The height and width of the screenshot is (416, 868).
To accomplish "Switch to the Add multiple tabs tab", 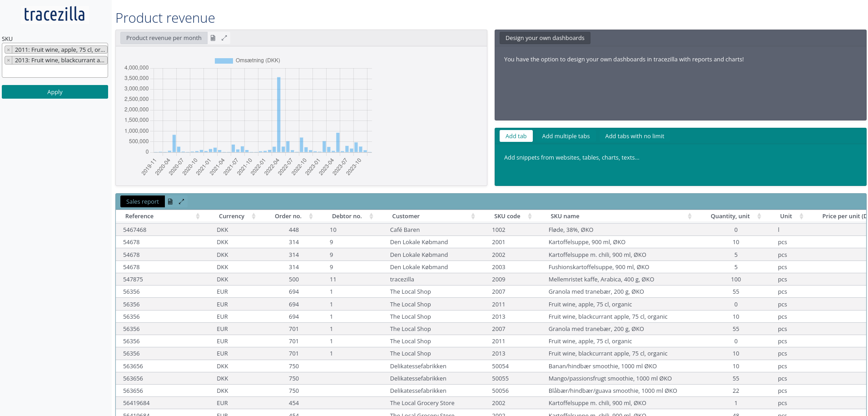I will coord(565,136).
